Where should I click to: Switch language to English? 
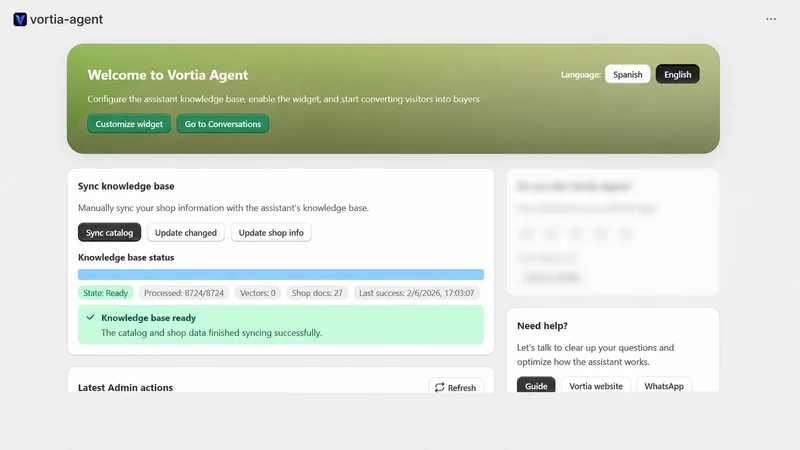(678, 74)
